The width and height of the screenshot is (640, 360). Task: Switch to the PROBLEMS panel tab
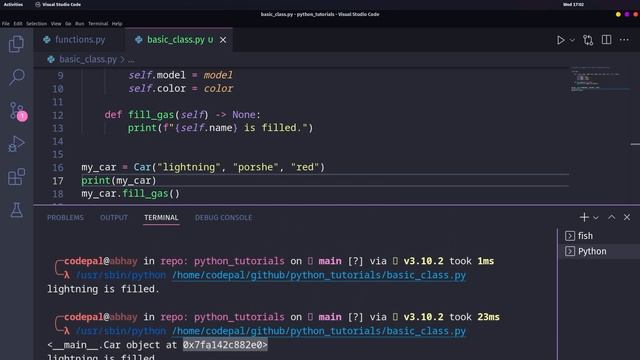tap(65, 218)
